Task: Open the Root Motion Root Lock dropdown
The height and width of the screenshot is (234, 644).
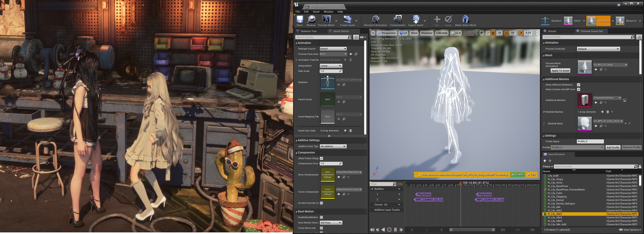Action: point(331,222)
